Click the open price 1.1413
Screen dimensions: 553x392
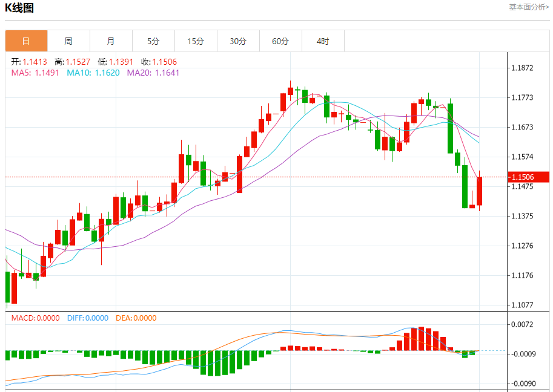click(x=35, y=62)
